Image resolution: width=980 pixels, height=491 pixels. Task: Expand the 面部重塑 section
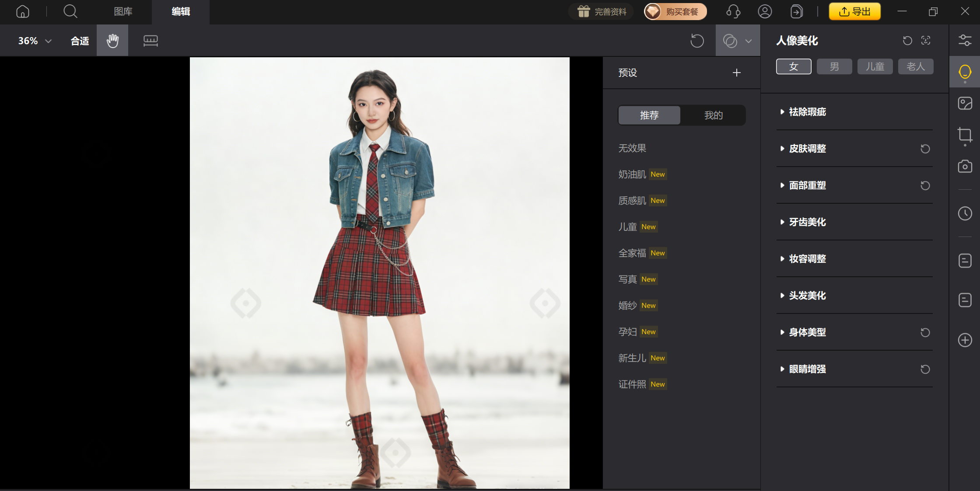pos(807,185)
